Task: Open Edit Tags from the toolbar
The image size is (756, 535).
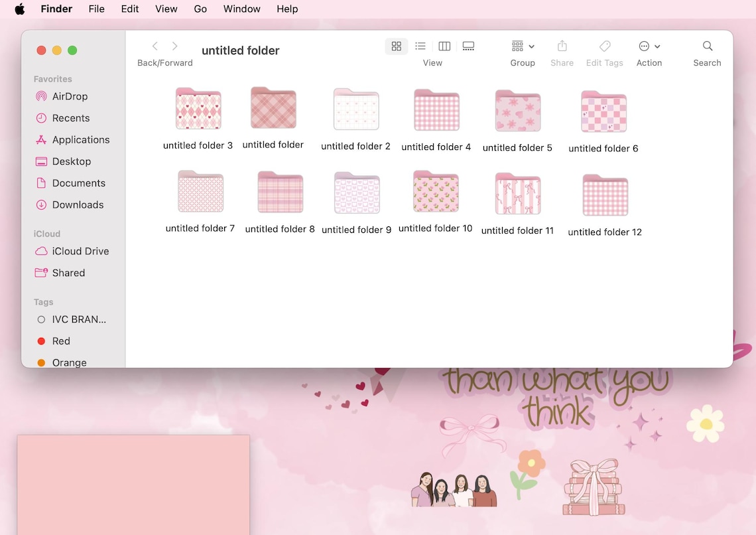Action: (x=604, y=46)
